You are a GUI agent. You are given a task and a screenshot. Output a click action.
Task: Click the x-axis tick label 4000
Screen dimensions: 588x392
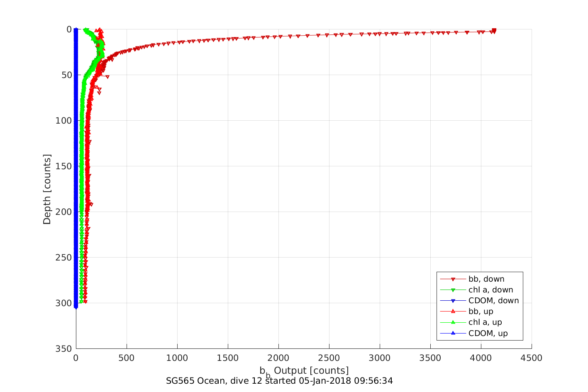[481, 358]
